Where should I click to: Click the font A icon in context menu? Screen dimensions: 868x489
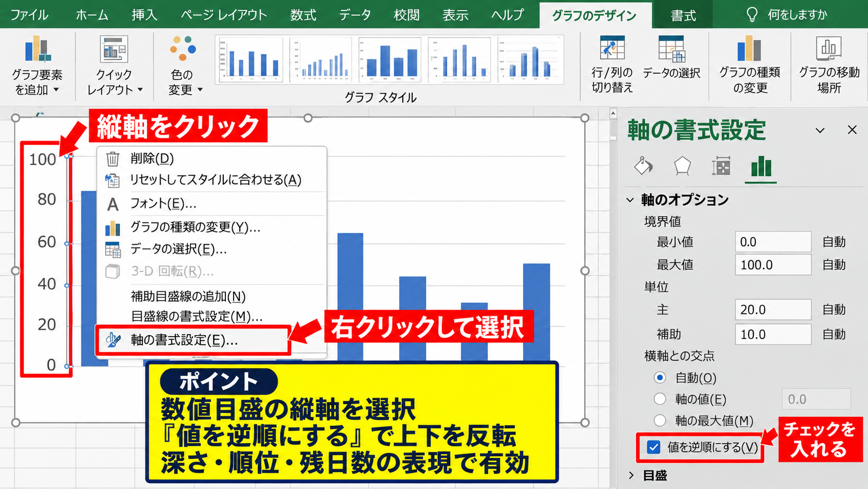[113, 204]
